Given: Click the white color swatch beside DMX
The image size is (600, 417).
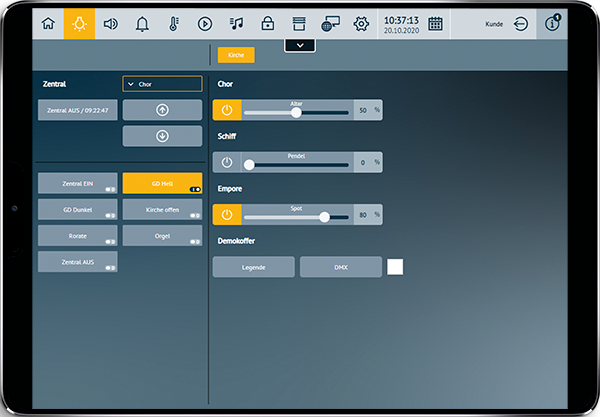Looking at the screenshot, I should pyautogui.click(x=395, y=267).
